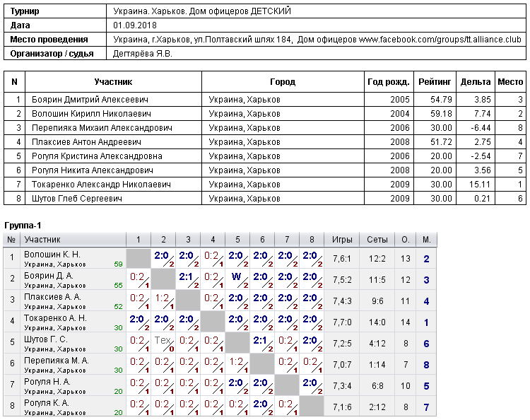
Task: Click delta value 0.21
Action: coord(483,199)
